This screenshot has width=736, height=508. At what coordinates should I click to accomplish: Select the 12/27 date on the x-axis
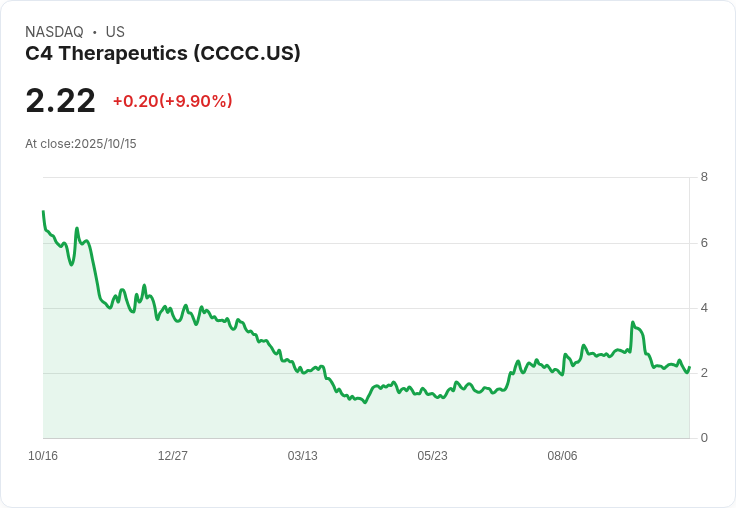point(173,456)
